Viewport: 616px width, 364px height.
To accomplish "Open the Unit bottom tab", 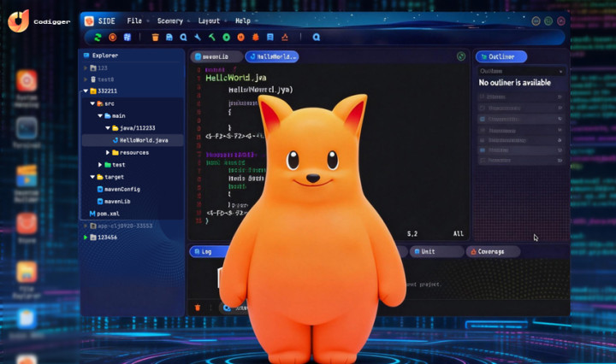I will [436, 252].
